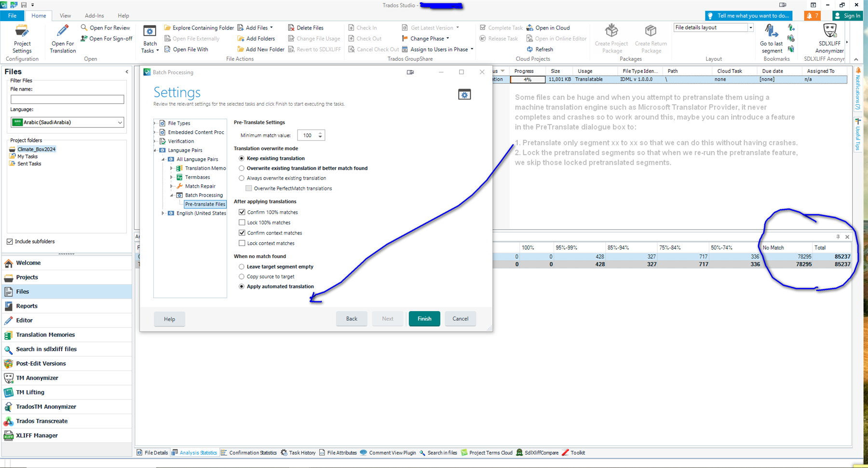Open XLIFF Manager view
868x468 pixels.
click(x=67, y=436)
